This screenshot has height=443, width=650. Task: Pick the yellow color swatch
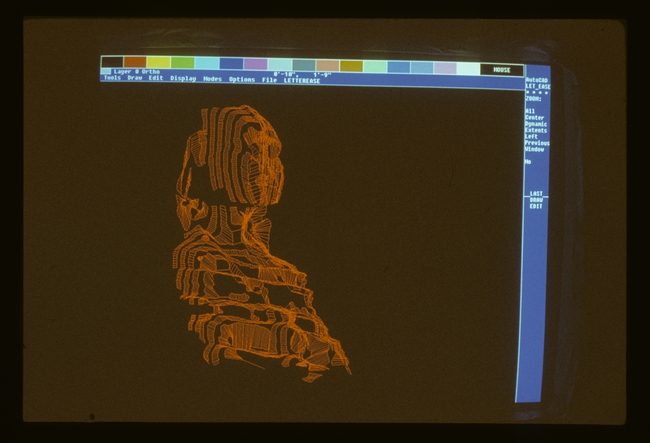click(158, 62)
